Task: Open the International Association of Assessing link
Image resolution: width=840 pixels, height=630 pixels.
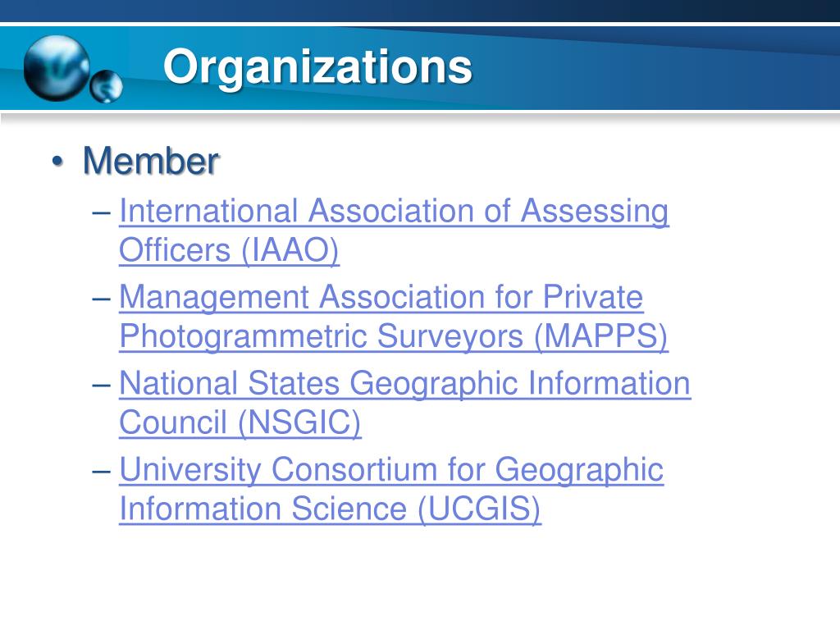Action: click(394, 211)
